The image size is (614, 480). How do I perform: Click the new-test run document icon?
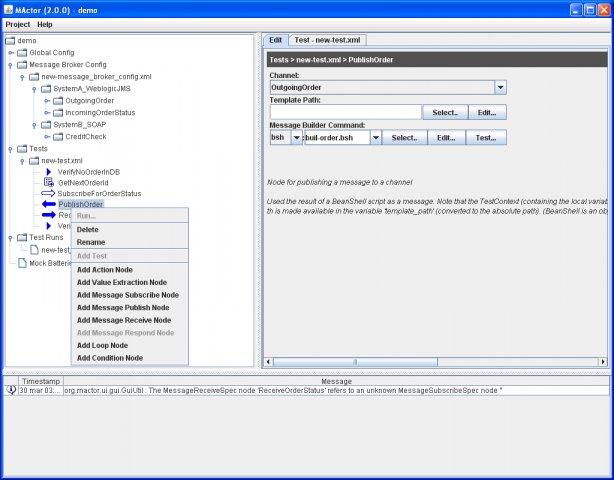(34, 250)
